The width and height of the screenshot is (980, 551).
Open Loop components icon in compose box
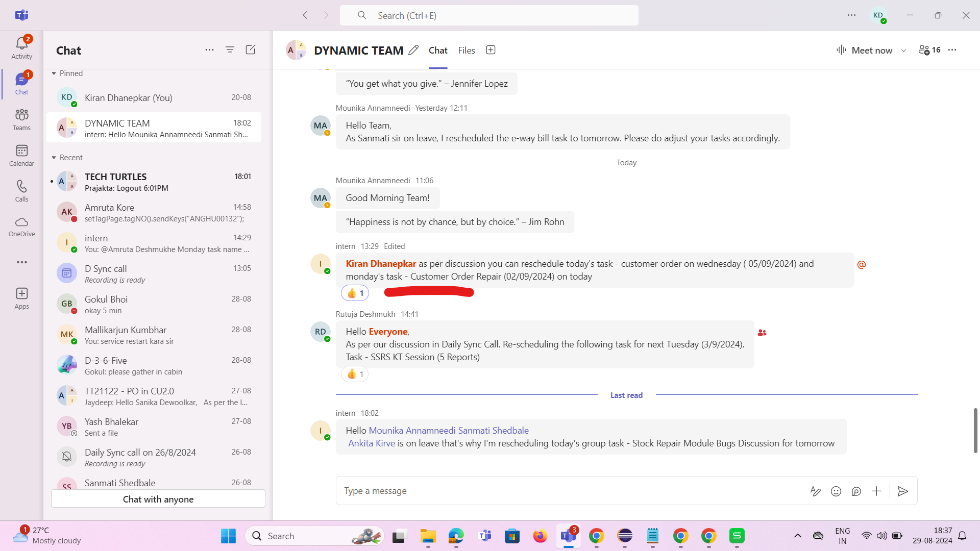point(856,491)
